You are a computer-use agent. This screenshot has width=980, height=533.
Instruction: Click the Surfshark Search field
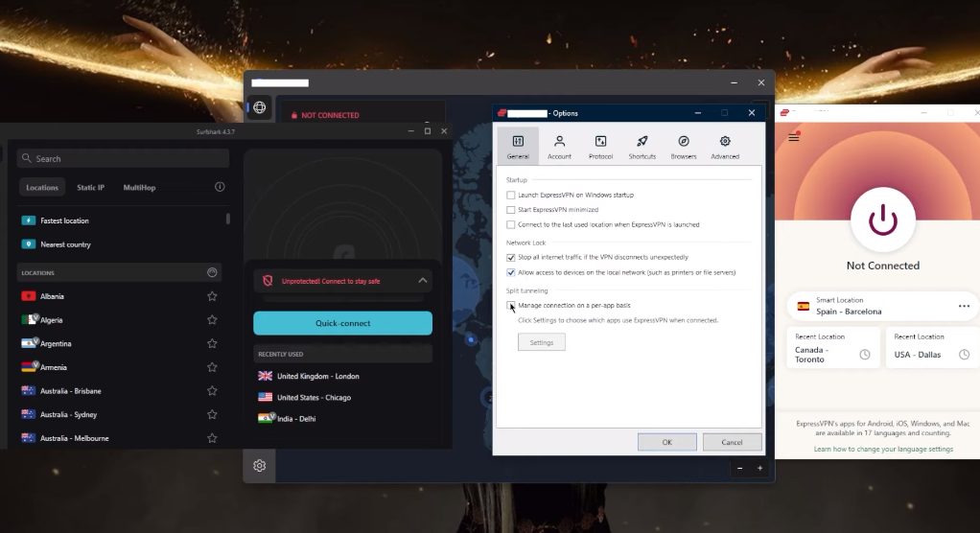123,159
